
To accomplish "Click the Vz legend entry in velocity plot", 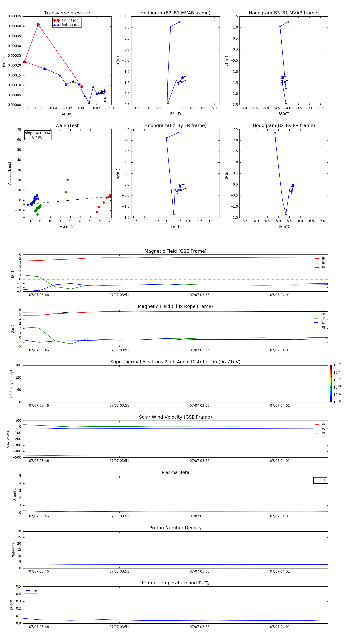I will click(320, 433).
